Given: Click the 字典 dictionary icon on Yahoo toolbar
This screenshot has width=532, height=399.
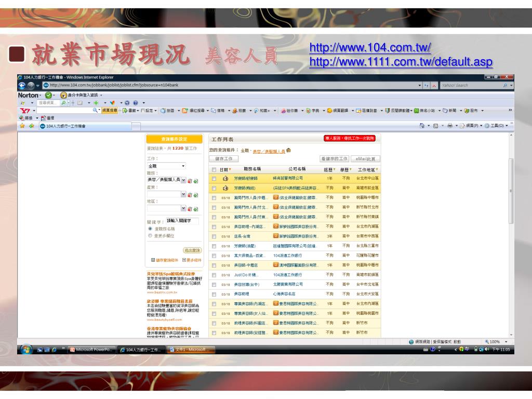Looking at the screenshot, I should pos(308,111).
